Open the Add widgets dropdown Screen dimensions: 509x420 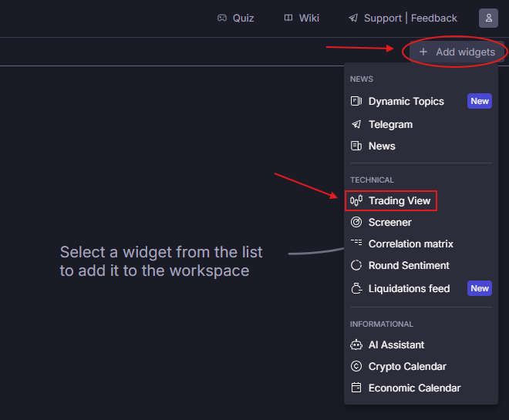click(x=457, y=52)
